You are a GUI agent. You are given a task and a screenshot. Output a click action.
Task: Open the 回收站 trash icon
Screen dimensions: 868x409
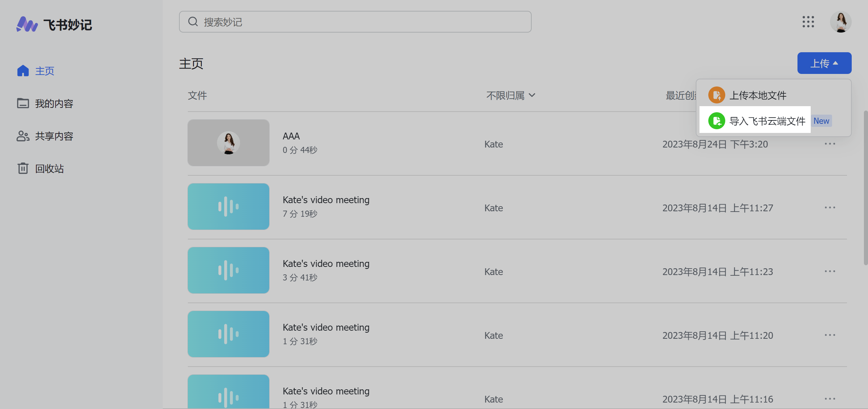point(23,168)
